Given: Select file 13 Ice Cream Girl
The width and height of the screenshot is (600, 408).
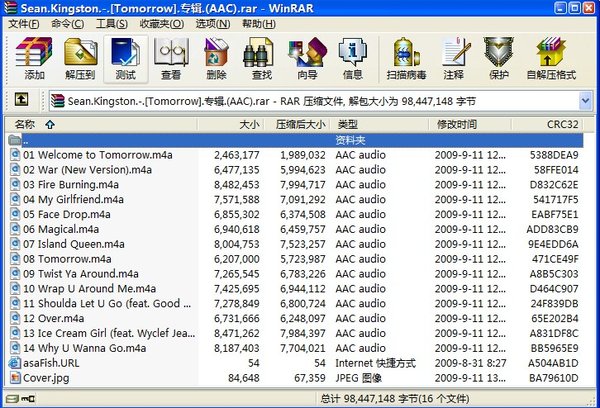Looking at the screenshot, I should click(109, 333).
